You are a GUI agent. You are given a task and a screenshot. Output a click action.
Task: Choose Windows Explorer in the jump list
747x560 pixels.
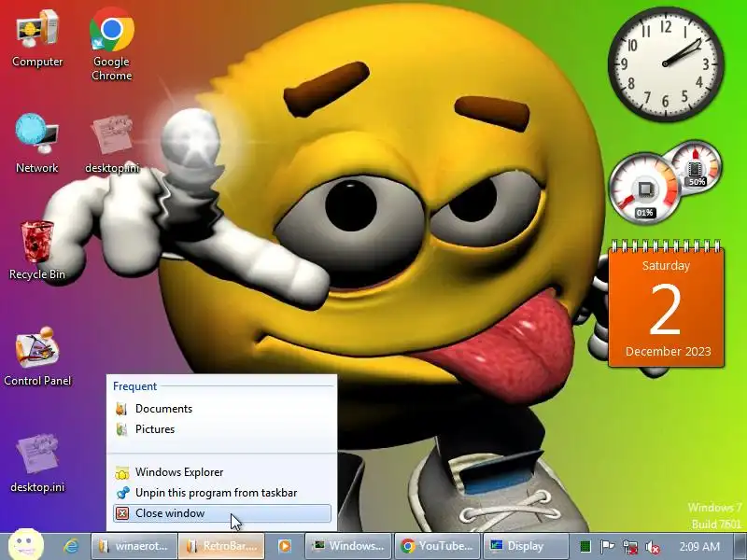(221, 472)
